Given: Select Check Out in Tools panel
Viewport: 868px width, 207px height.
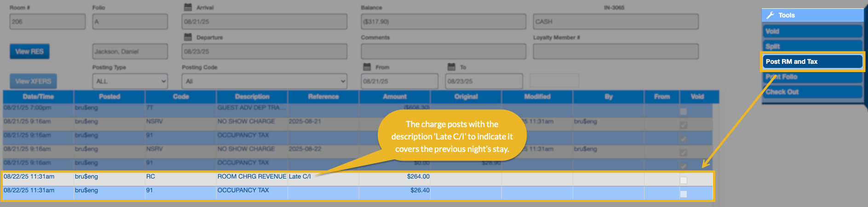Looking at the screenshot, I should point(812,92).
